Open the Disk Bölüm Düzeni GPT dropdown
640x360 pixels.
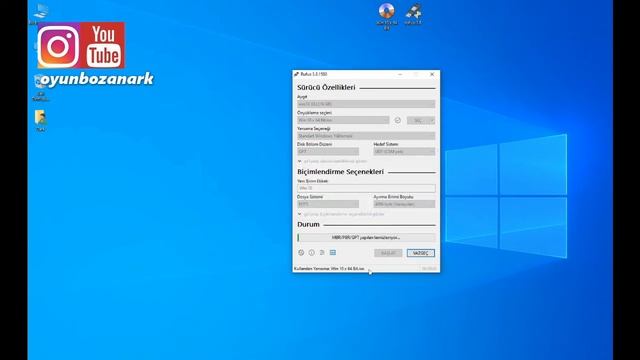tap(328, 151)
